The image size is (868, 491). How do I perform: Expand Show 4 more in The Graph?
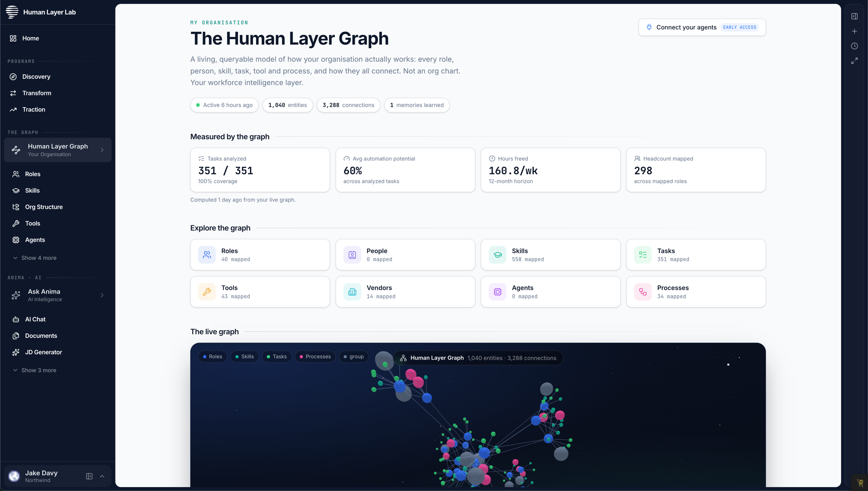click(x=35, y=258)
